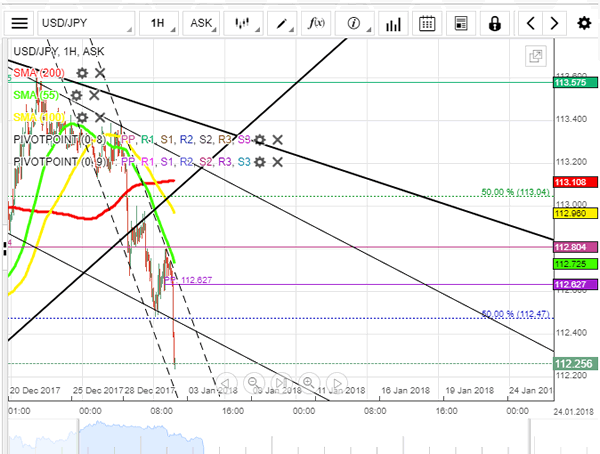Click the step-forward overlay control

click(x=281, y=382)
